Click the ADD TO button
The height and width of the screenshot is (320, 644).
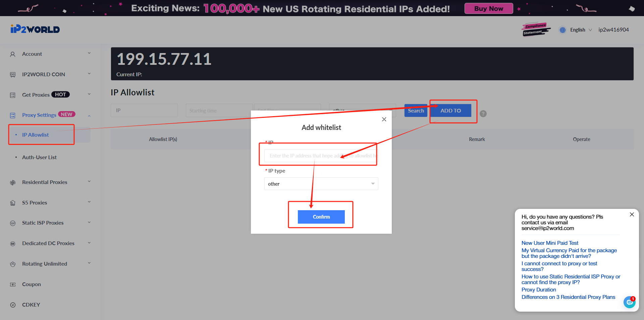tap(451, 110)
